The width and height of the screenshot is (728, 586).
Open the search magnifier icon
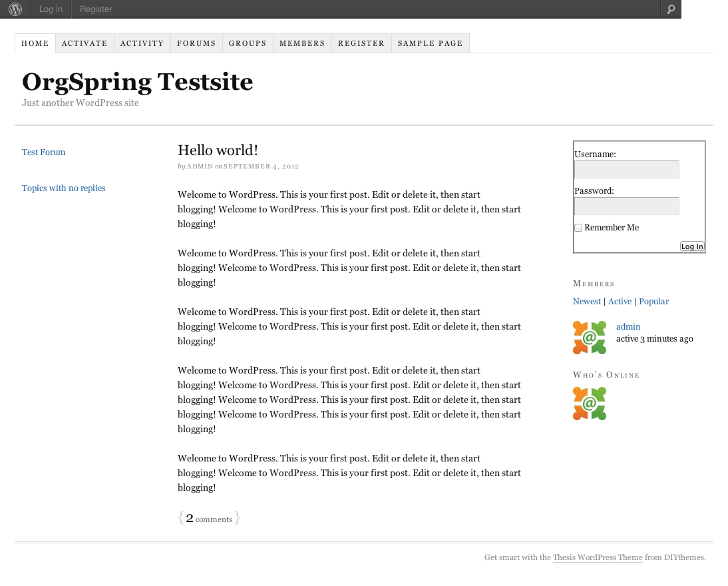pos(671,9)
